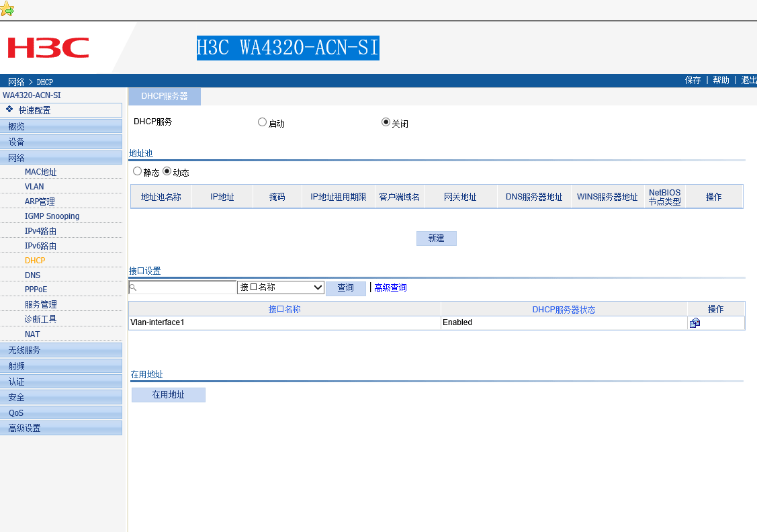Open MAC地址 menu item

pyautogui.click(x=40, y=172)
